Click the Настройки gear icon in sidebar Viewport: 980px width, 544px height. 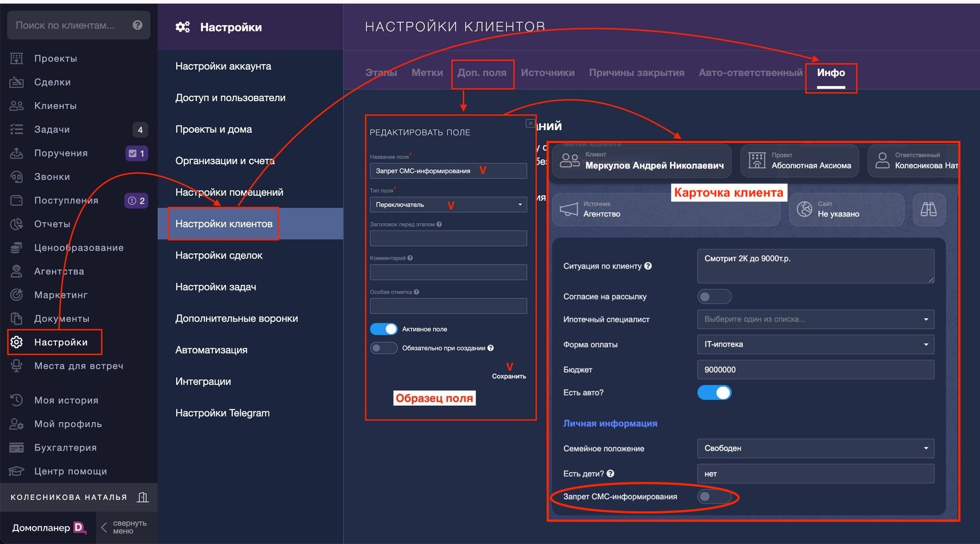[17, 342]
